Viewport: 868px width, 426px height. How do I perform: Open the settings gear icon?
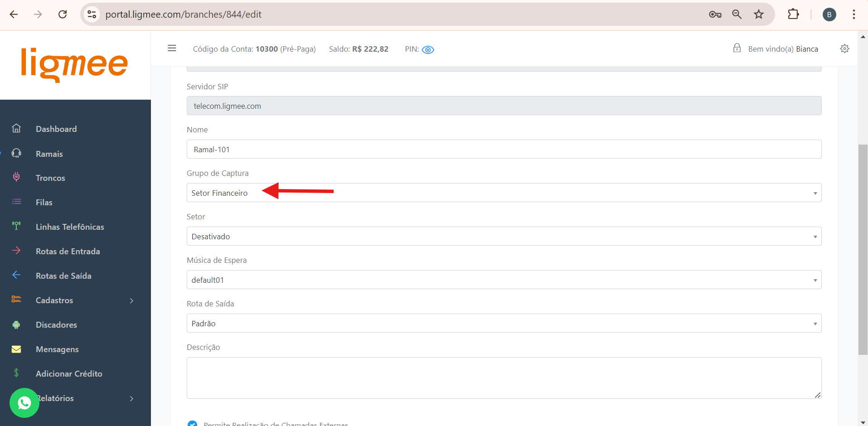(844, 48)
